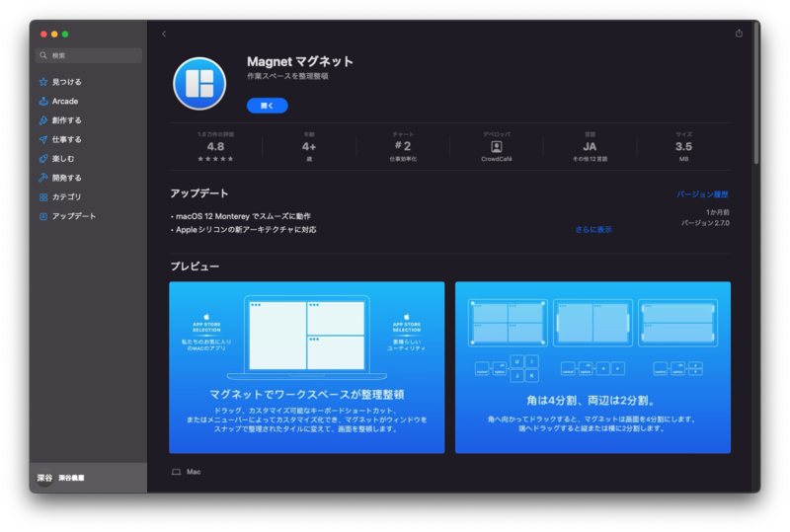Click the プレビュー heading
This screenshot has height=532, width=790.
pyautogui.click(x=195, y=266)
